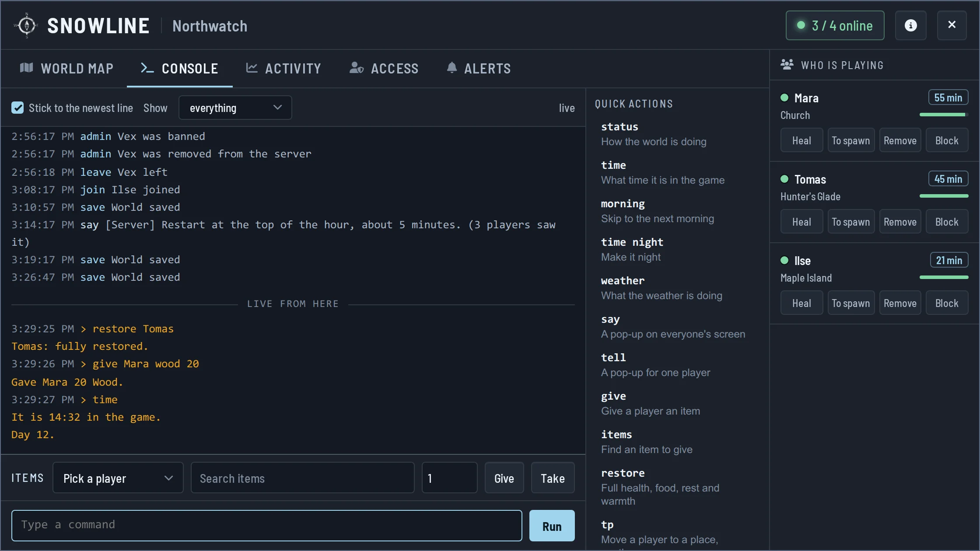
Task: Block player Mara
Action: tap(947, 140)
